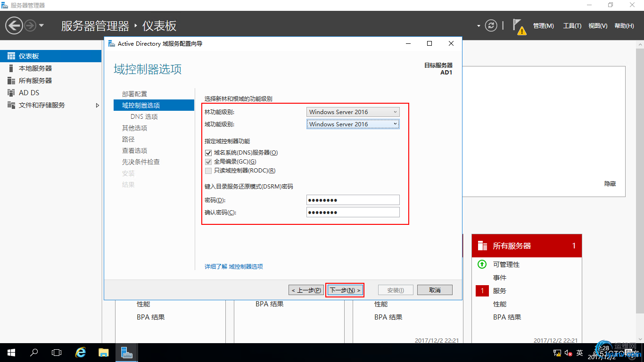Open the 帮助(H) menu
Image resolution: width=644 pixels, height=362 pixels.
(624, 26)
